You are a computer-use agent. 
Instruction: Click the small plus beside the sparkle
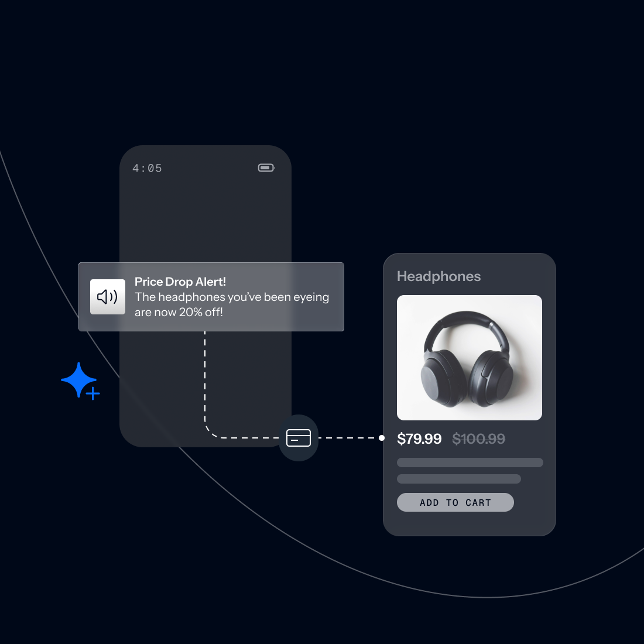(93, 394)
